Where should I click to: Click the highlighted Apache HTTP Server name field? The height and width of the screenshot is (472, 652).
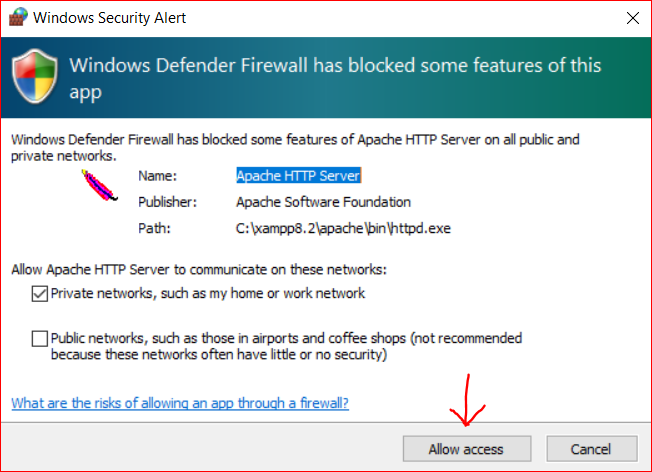tap(298, 175)
